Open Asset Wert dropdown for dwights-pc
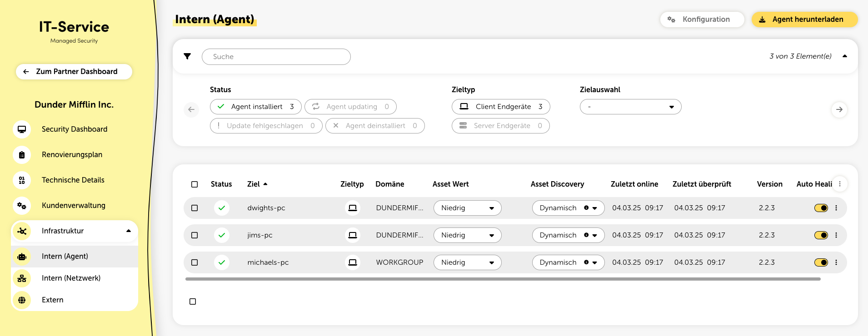 click(467, 208)
